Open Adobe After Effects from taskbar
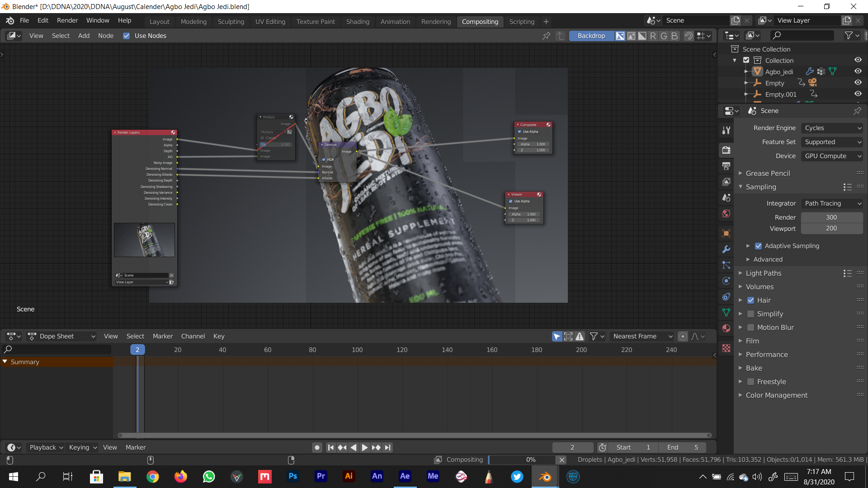 405,476
